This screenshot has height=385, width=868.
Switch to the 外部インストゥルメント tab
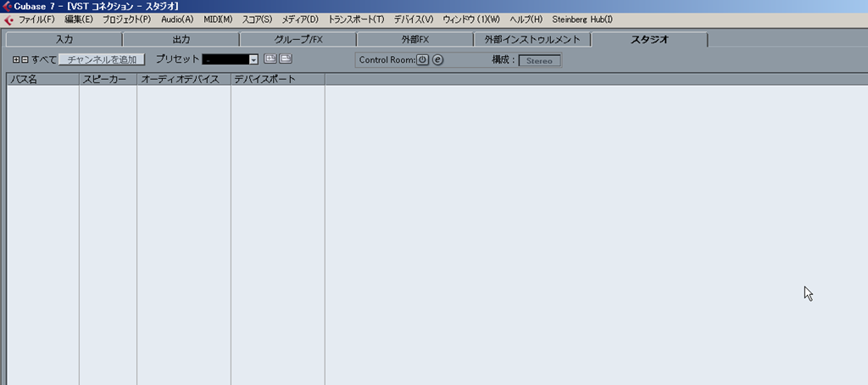[532, 39]
